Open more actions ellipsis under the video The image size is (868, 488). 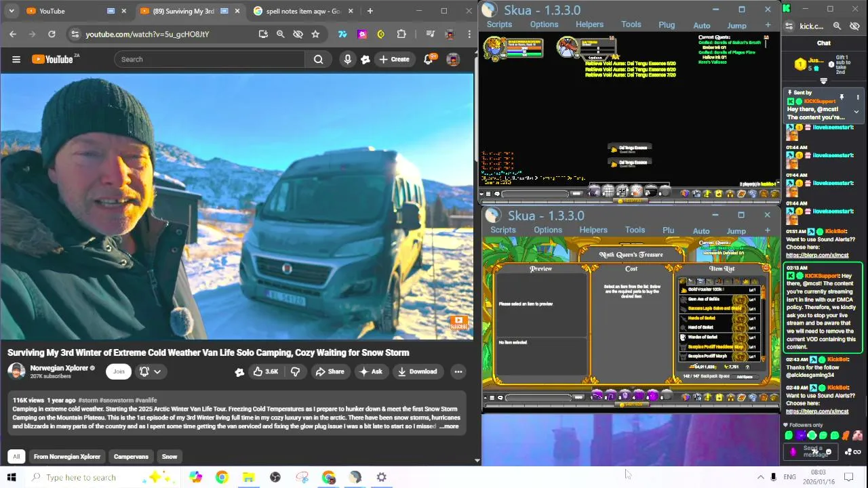coord(458,371)
